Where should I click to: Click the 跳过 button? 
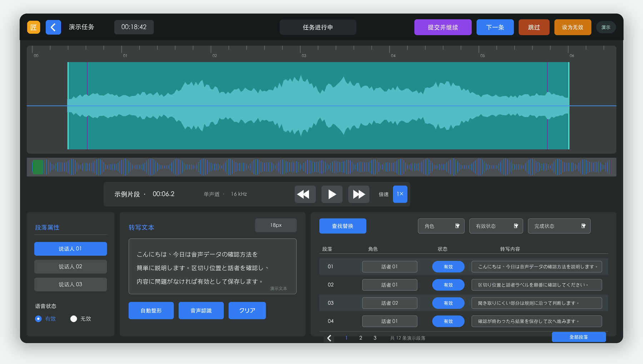[534, 27]
